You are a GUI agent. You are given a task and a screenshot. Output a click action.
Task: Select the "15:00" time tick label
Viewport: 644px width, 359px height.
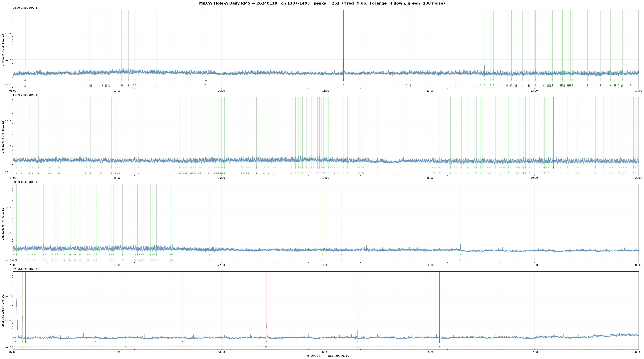(117, 178)
